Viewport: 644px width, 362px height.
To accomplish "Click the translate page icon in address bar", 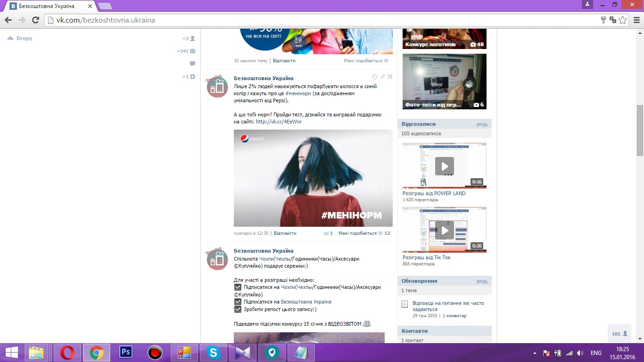I will 613,20.
